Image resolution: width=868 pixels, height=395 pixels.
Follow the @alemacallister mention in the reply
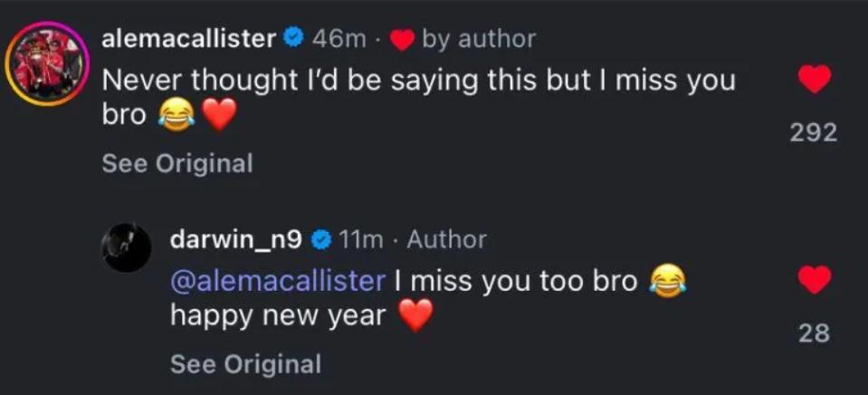(278, 280)
